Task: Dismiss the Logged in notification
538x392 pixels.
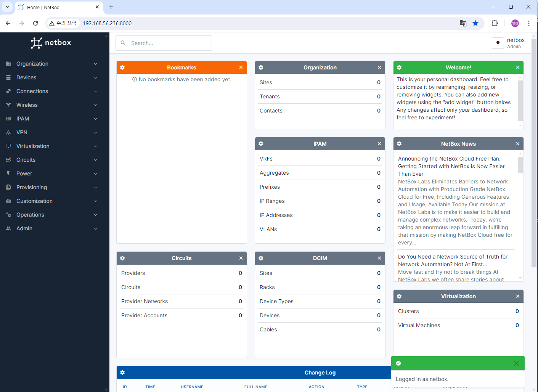Action: pos(516,363)
